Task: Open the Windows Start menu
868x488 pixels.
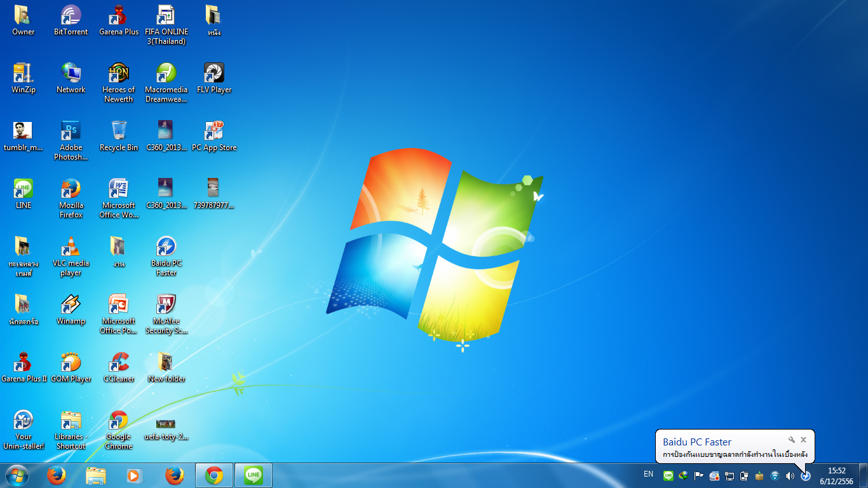Action: point(17,475)
